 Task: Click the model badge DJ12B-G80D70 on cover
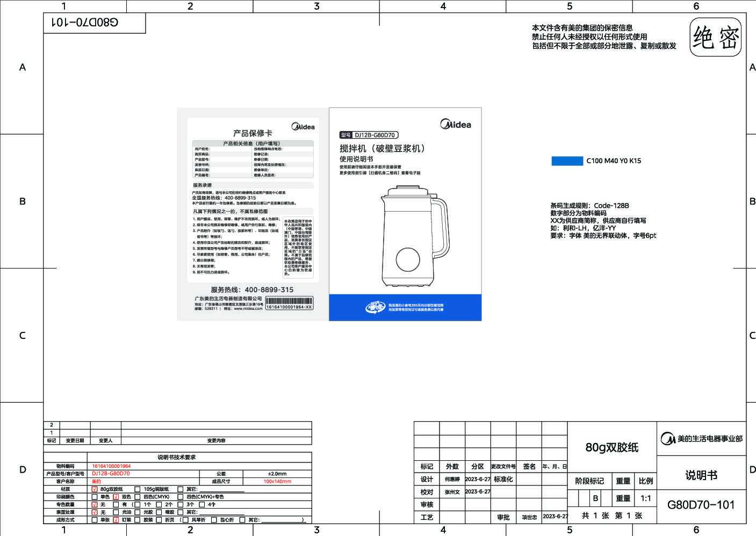(x=369, y=135)
